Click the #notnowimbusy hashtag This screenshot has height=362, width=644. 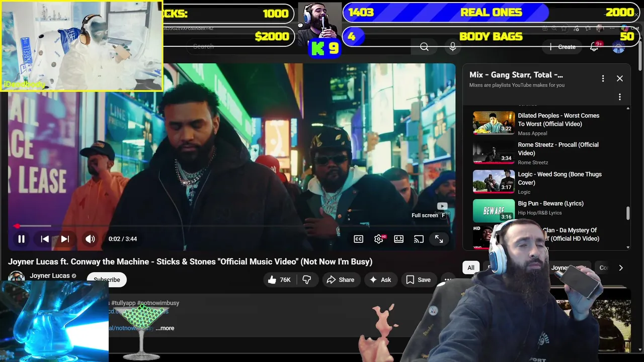[158, 303]
